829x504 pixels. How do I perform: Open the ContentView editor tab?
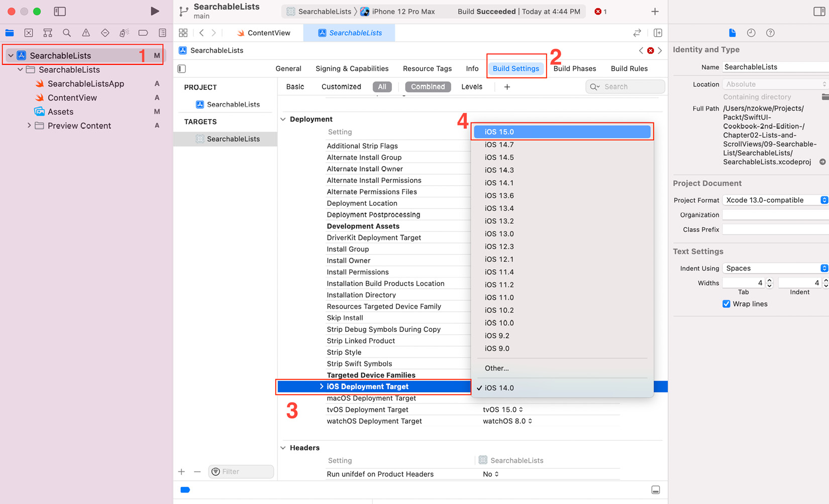click(264, 33)
